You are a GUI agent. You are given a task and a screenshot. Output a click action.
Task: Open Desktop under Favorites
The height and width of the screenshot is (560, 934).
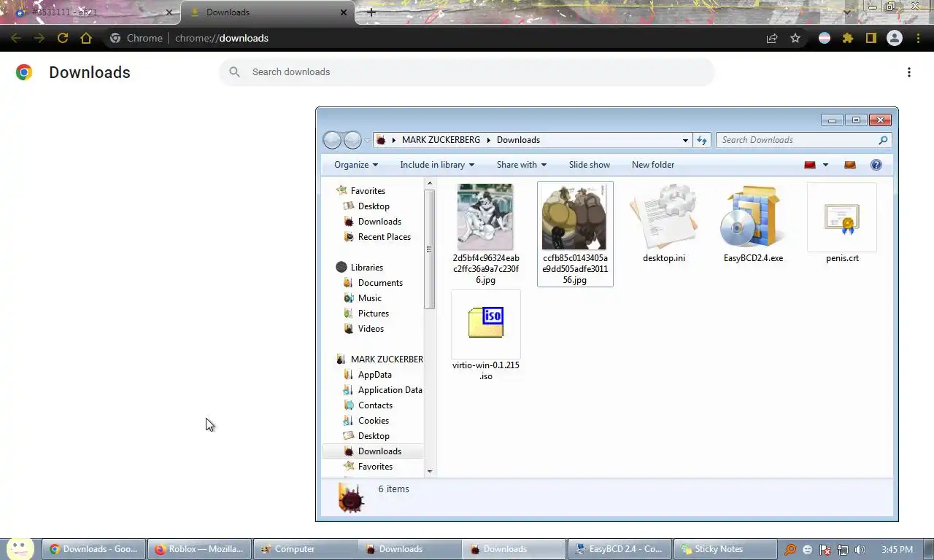click(x=374, y=206)
